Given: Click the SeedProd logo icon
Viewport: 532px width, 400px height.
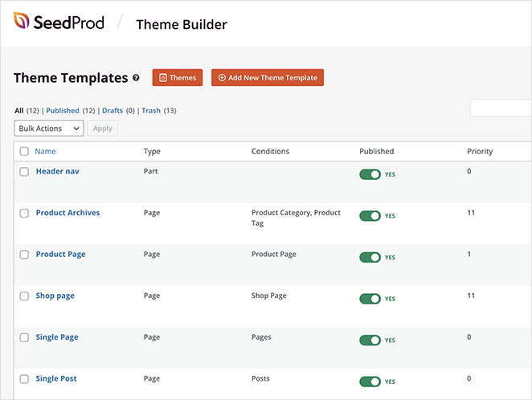Looking at the screenshot, I should (x=22, y=22).
